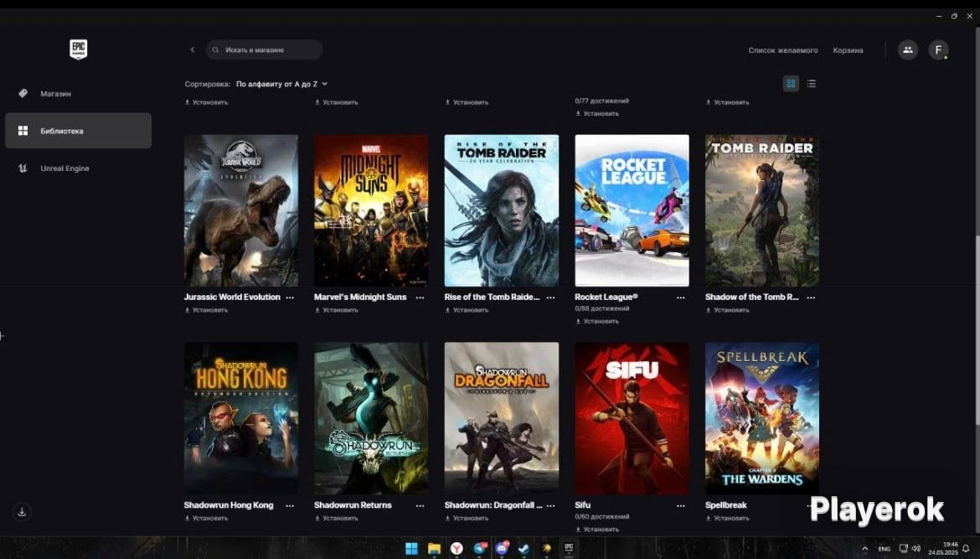Open the profile avatar F menu
980x559 pixels.
coord(938,49)
